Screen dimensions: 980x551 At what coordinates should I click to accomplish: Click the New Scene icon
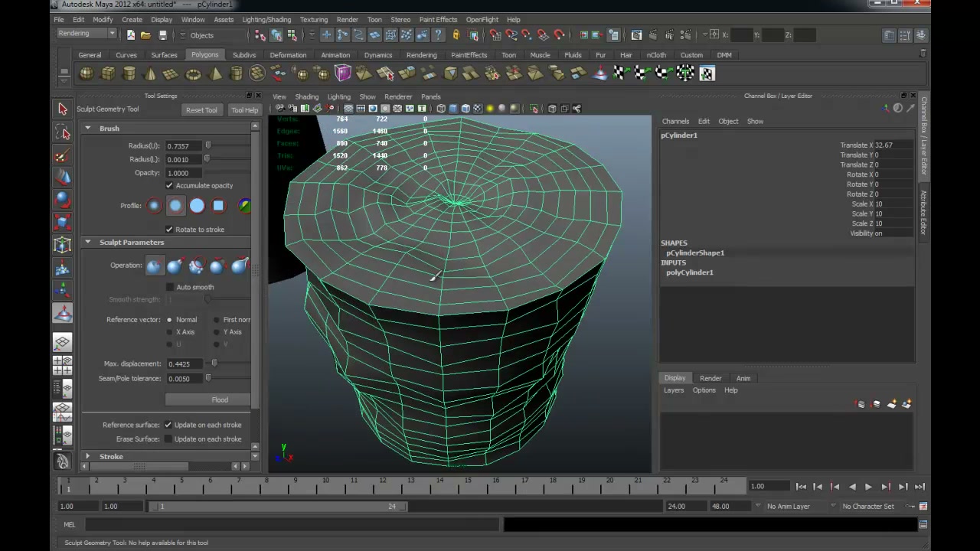pyautogui.click(x=131, y=35)
